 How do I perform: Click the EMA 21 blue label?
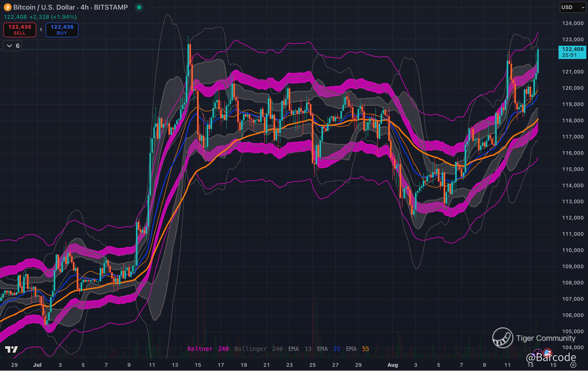tap(328, 349)
